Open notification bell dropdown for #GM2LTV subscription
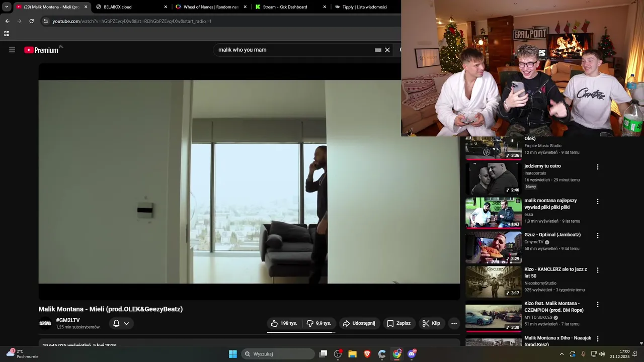Viewport: 644px width, 362px height. tap(121, 323)
